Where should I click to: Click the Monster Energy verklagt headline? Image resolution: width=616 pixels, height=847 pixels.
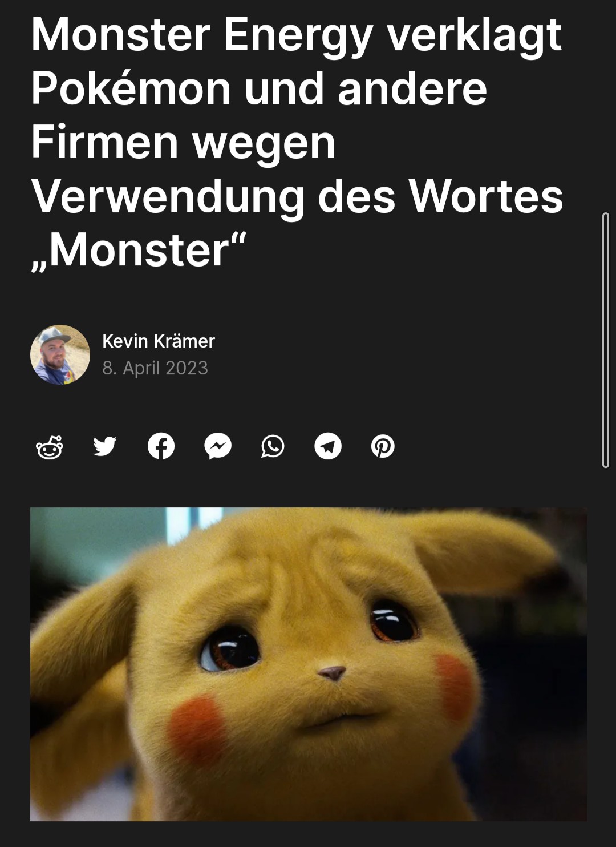tap(297, 142)
